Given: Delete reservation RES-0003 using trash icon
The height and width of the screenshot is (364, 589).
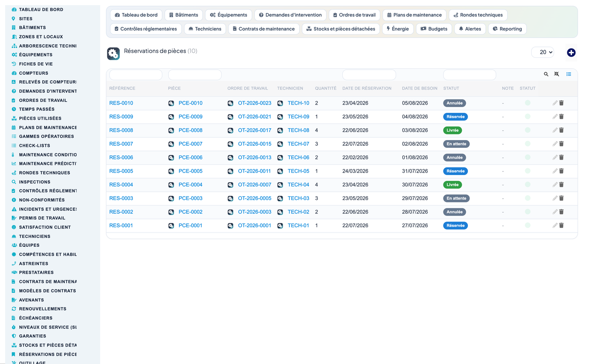Looking at the screenshot, I should pos(561,198).
